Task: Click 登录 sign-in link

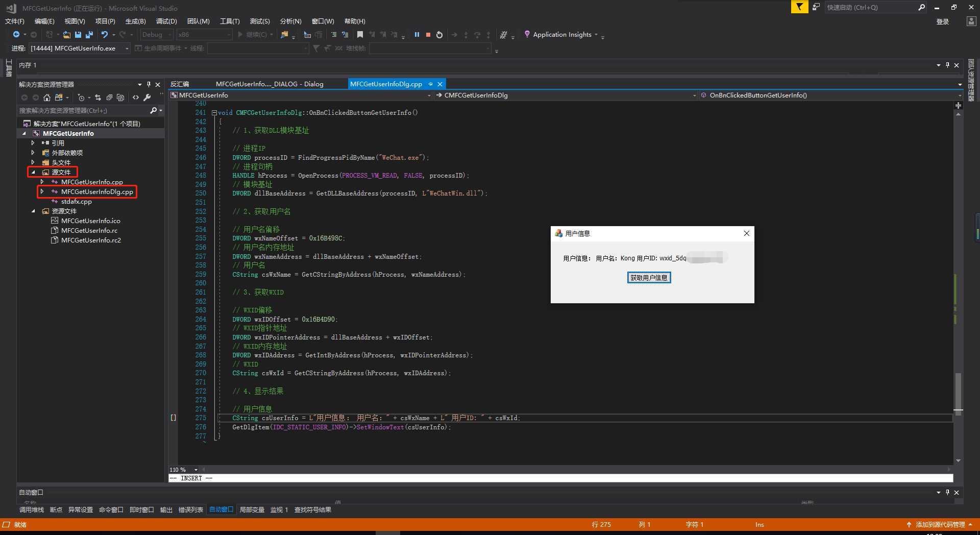Action: point(943,21)
